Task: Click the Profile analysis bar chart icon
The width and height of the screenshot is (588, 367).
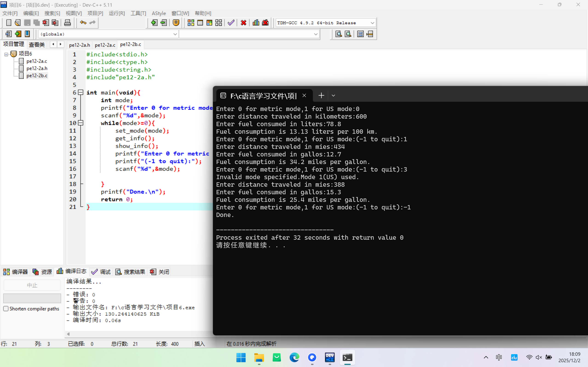Action: (x=256, y=23)
